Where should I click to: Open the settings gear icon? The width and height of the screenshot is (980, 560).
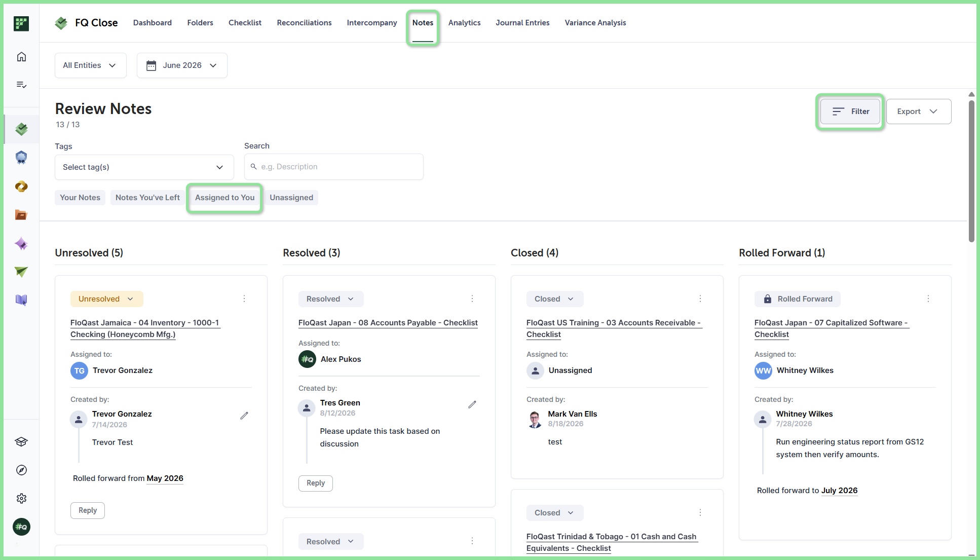pos(21,499)
